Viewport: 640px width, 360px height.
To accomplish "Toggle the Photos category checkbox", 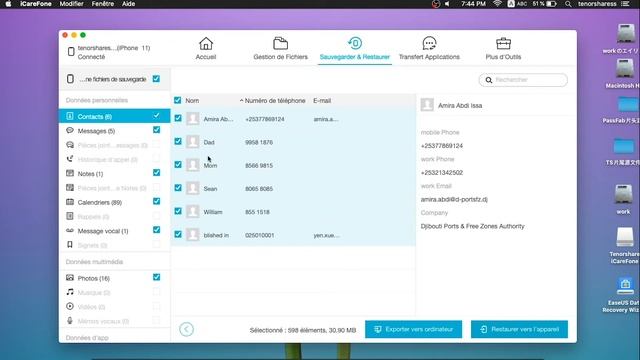I will [156, 277].
